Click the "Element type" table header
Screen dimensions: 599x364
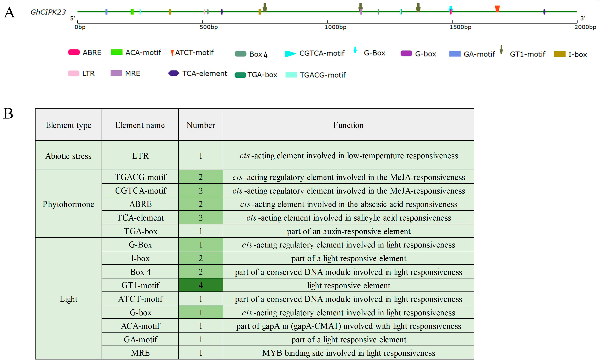pos(68,125)
